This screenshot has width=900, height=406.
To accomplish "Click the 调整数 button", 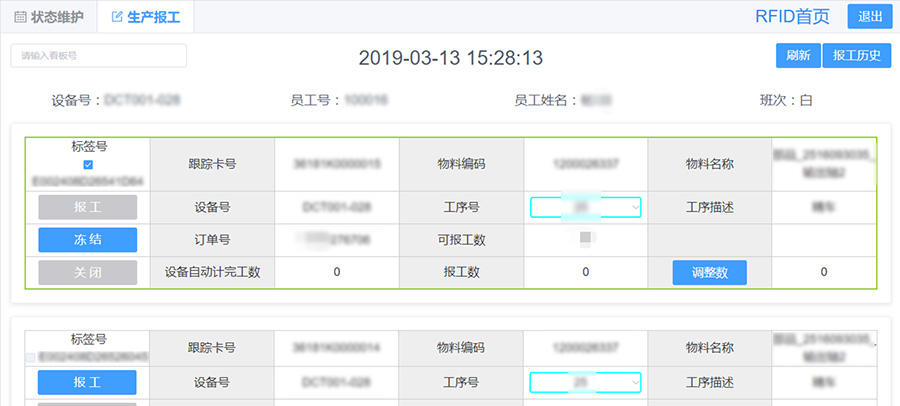I will pos(709,273).
